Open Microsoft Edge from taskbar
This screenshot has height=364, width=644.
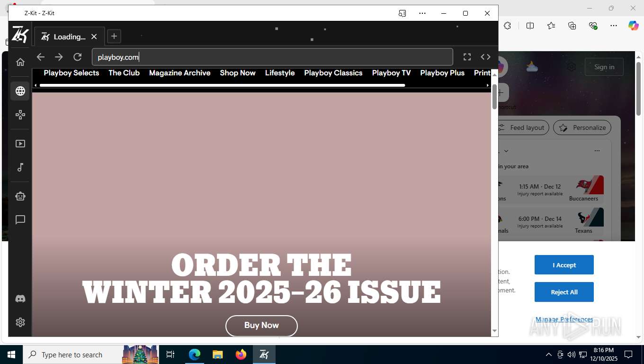click(195, 355)
